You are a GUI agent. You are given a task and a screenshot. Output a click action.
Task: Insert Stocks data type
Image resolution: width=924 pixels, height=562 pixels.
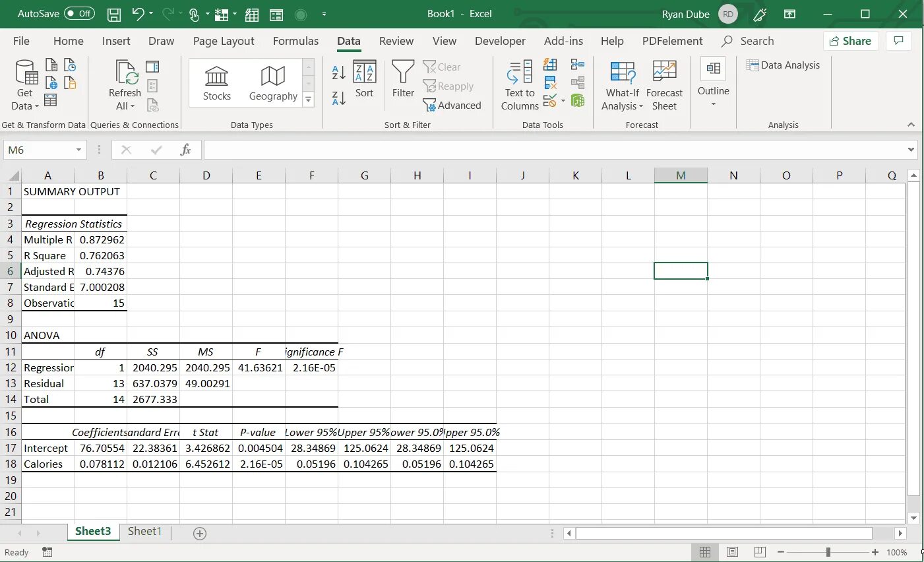pos(216,83)
